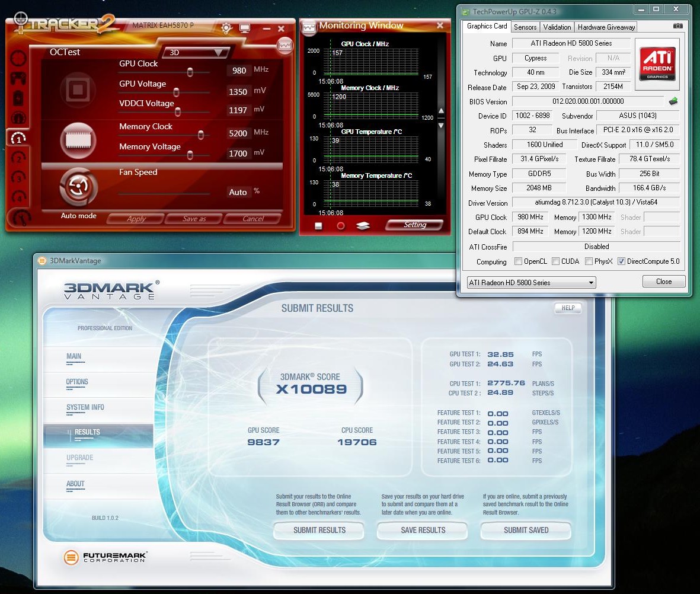
Task: Select RESULTS in 3DMark Vantage sidebar
Action: coord(98,435)
